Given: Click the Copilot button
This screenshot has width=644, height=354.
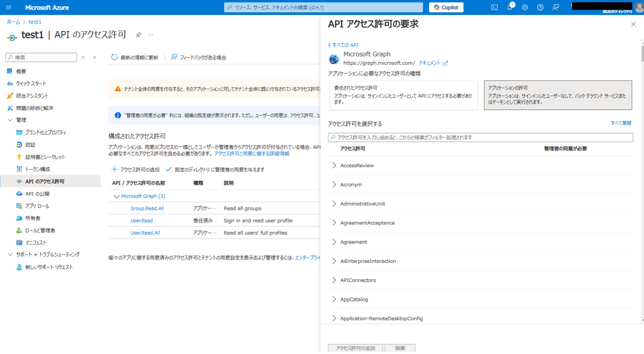Looking at the screenshot, I should pyautogui.click(x=446, y=7).
